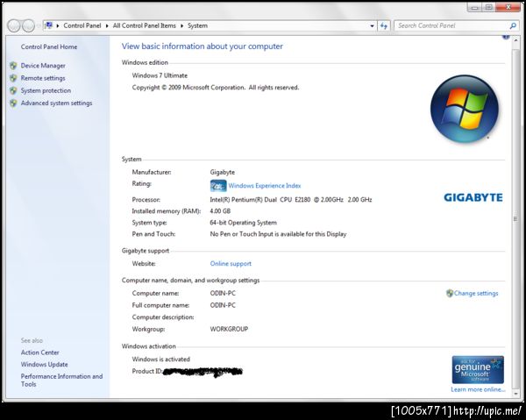Open Advanced system settings
The height and width of the screenshot is (420, 526).
click(x=56, y=103)
